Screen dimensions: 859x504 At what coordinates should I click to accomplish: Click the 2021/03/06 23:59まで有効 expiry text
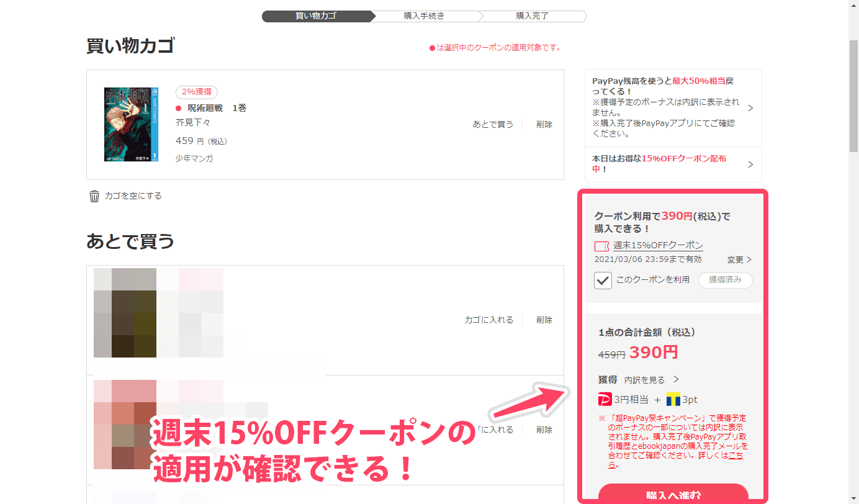648,259
